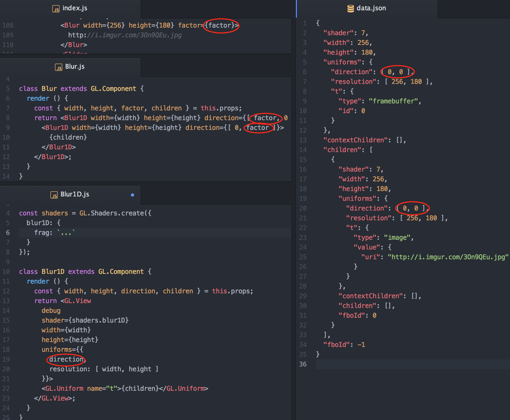510x420 pixels.
Task: Click the closing </Blur> tag in index.js
Action: [x=74, y=45]
